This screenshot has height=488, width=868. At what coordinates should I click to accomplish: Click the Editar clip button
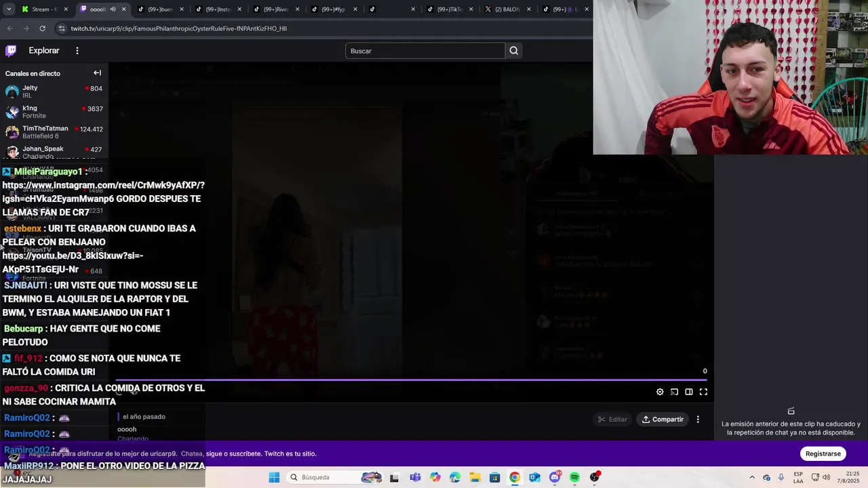tap(612, 420)
